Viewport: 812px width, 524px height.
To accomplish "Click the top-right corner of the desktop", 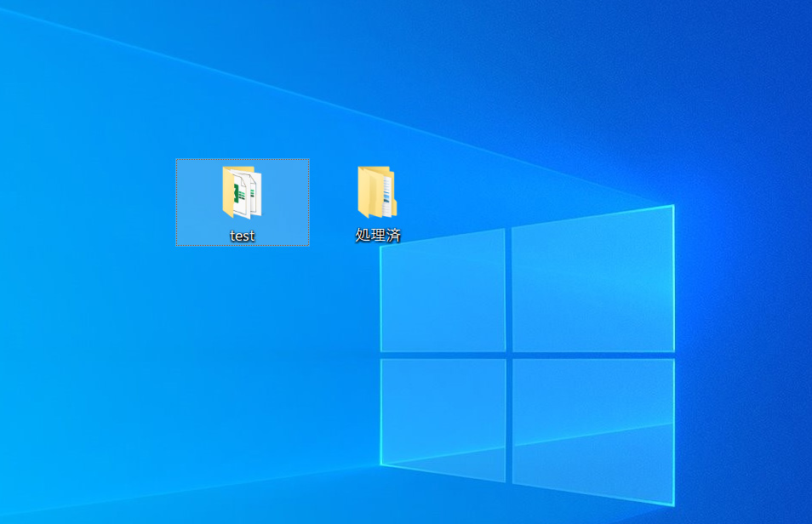I will [808, 3].
